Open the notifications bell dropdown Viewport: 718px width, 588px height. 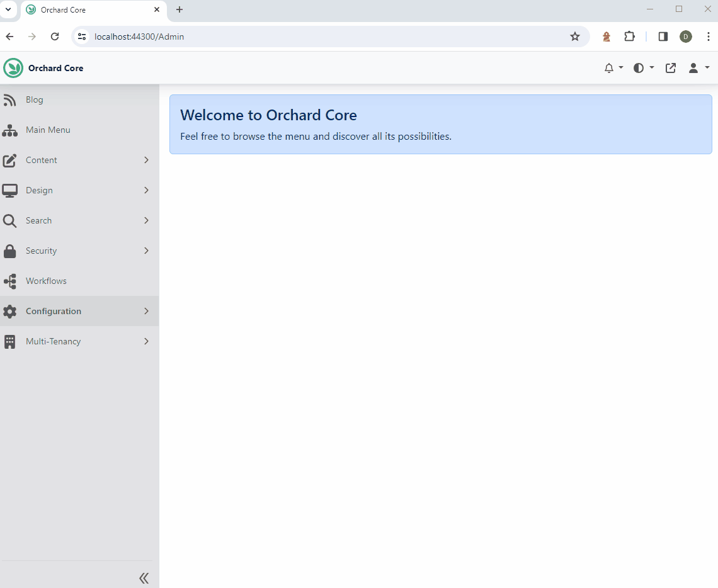click(613, 68)
